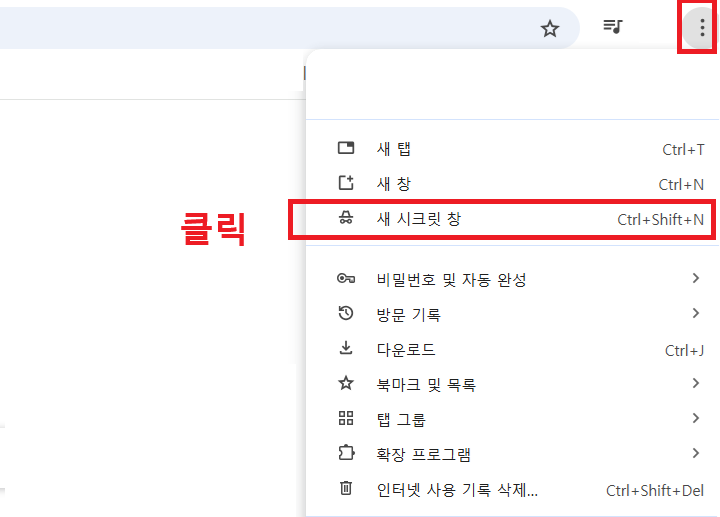Choose 인터넷 사용 기록 삭제... entry
Viewport: 720px width, 517px height.
coord(512,489)
